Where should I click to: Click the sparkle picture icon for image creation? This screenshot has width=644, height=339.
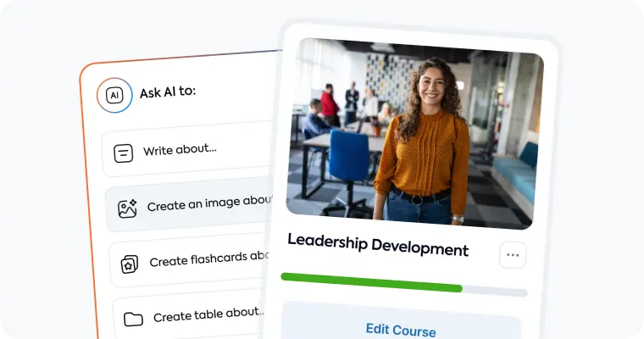coord(127,208)
